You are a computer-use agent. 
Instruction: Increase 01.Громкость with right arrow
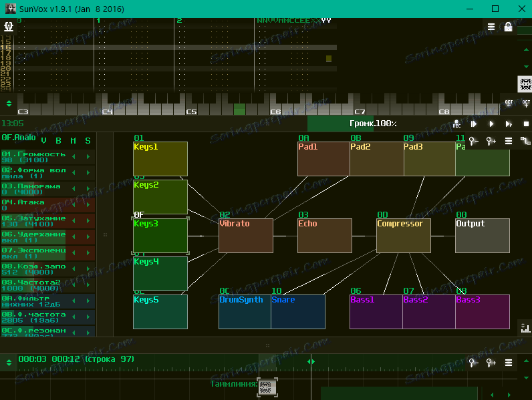(x=88, y=157)
